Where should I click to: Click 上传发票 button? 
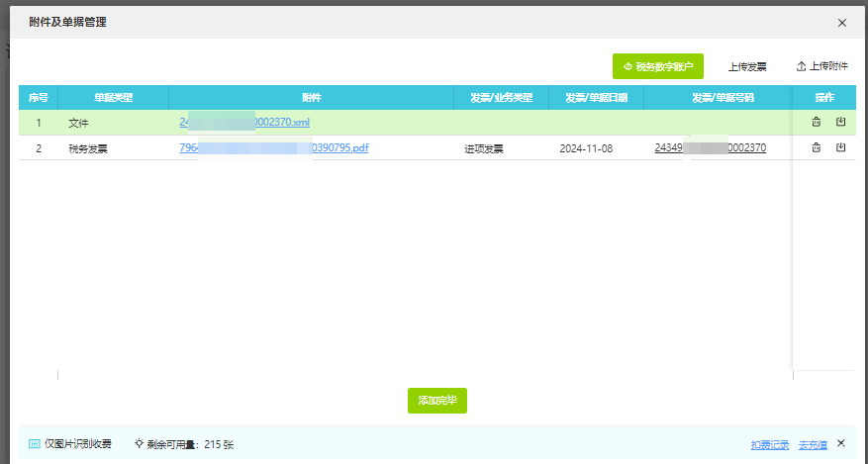tap(747, 67)
